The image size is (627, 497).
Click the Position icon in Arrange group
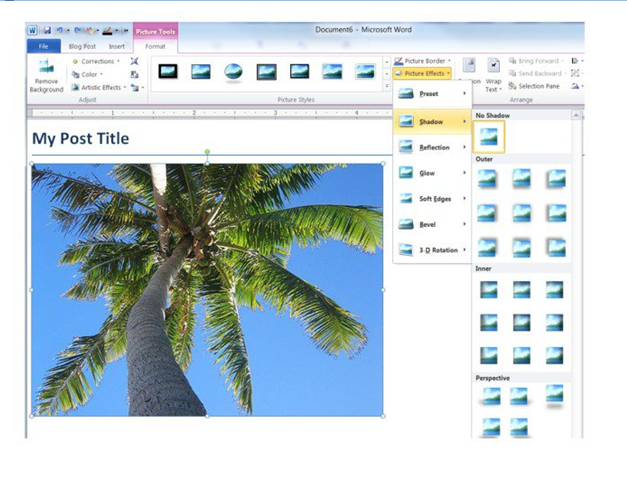469,67
